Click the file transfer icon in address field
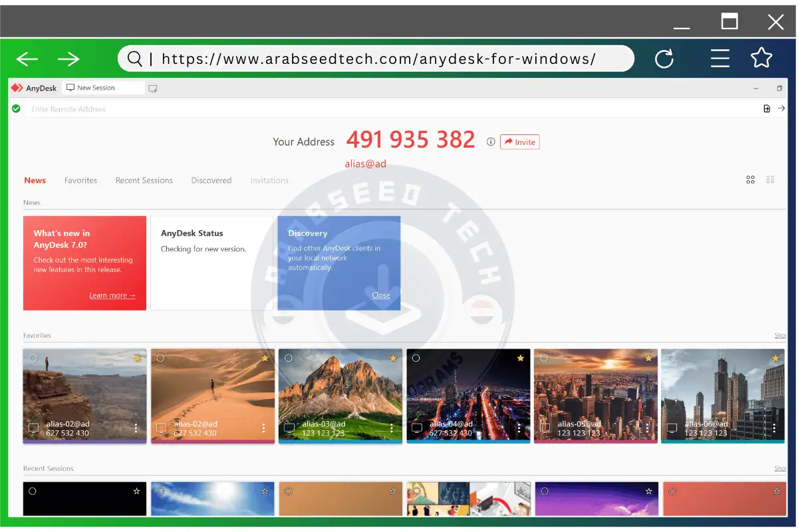Viewport: 798px width, 532px height. click(x=767, y=108)
